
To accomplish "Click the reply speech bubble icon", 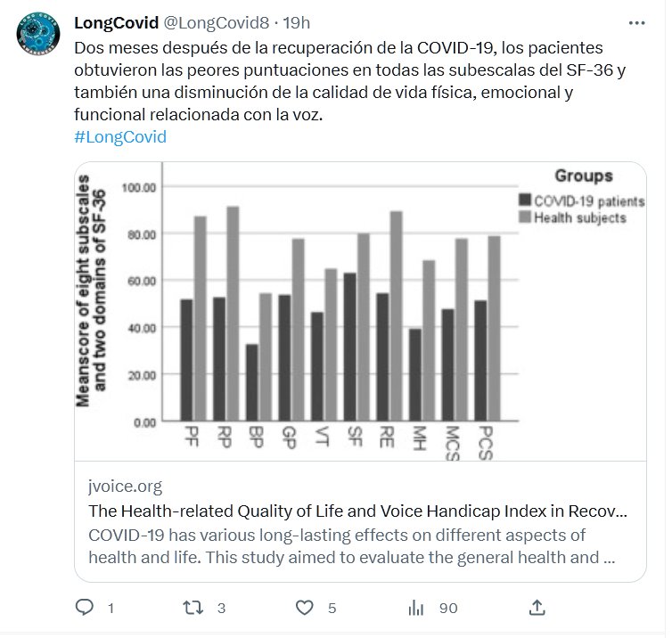I will pyautogui.click(x=86, y=608).
